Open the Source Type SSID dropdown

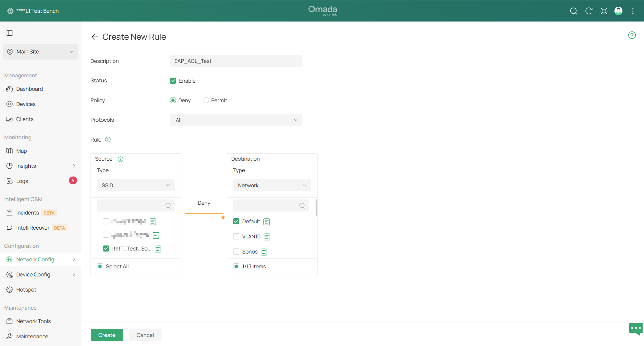[x=136, y=185]
